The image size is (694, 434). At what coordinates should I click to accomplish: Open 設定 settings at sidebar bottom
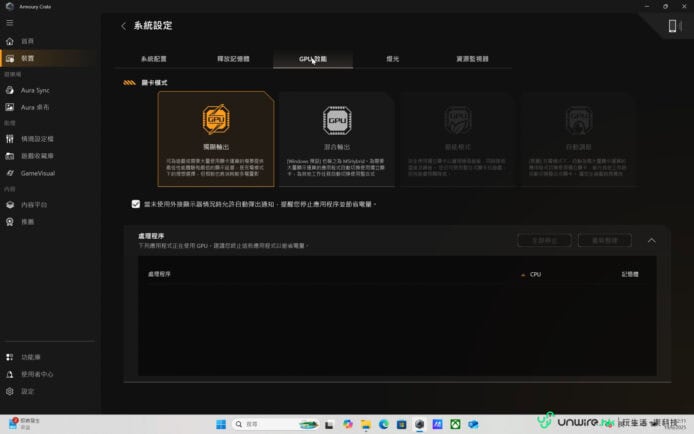pos(27,391)
